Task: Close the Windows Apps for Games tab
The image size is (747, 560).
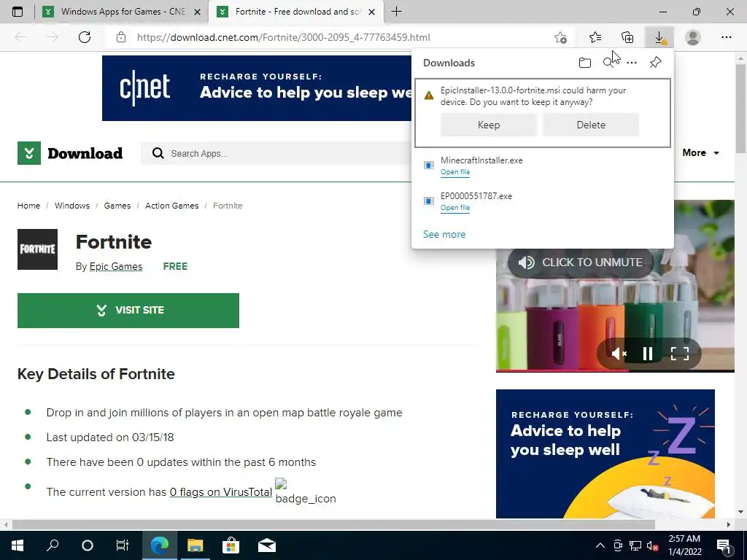Action: point(197,12)
